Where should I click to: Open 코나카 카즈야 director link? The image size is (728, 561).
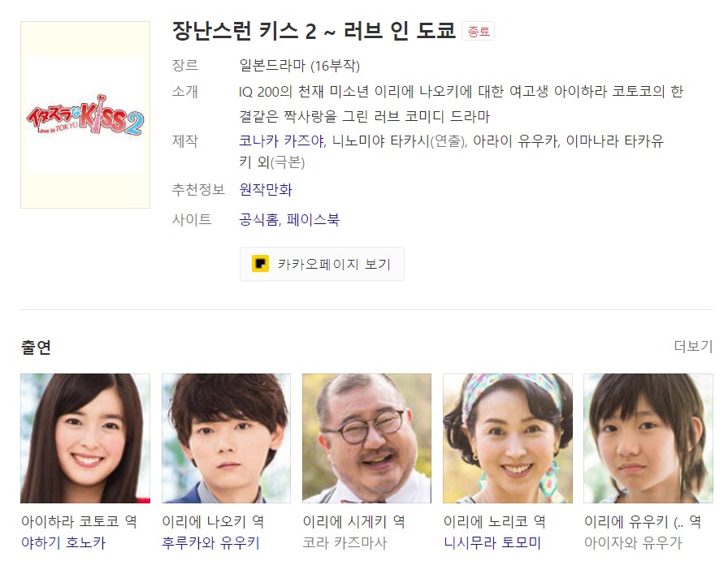282,140
